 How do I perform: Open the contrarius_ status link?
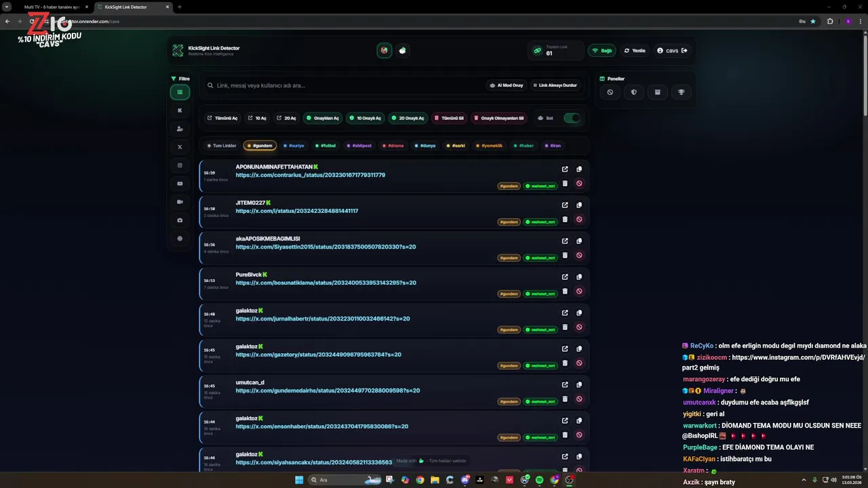(311, 175)
